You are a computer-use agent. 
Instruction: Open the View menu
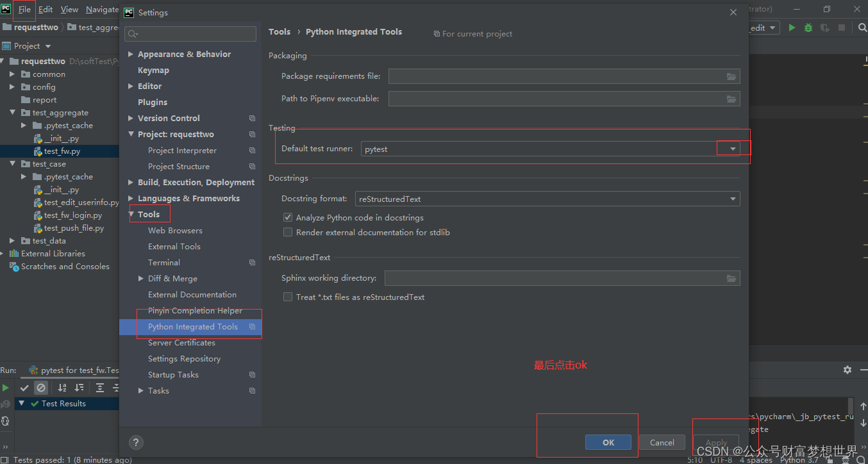coord(69,10)
